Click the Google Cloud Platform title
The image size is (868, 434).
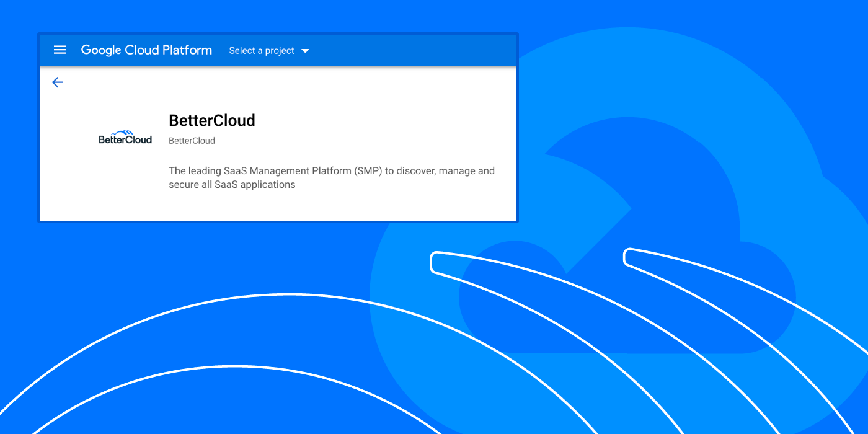tap(146, 50)
